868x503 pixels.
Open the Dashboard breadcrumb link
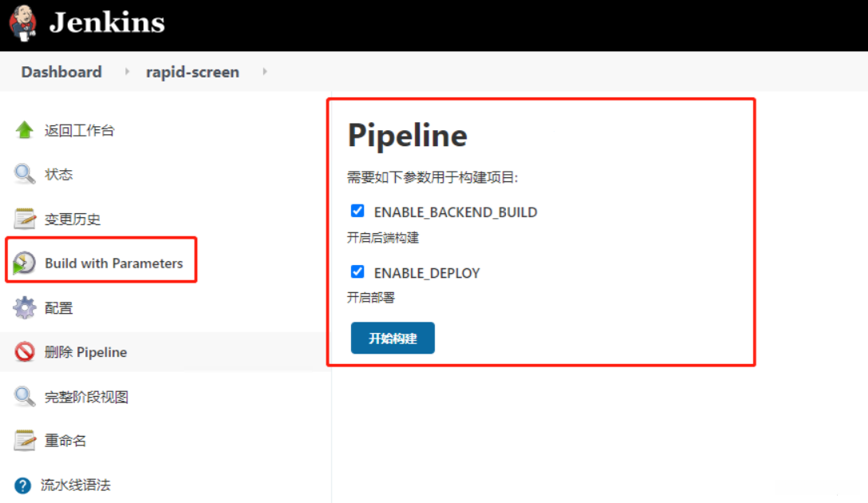tap(61, 72)
